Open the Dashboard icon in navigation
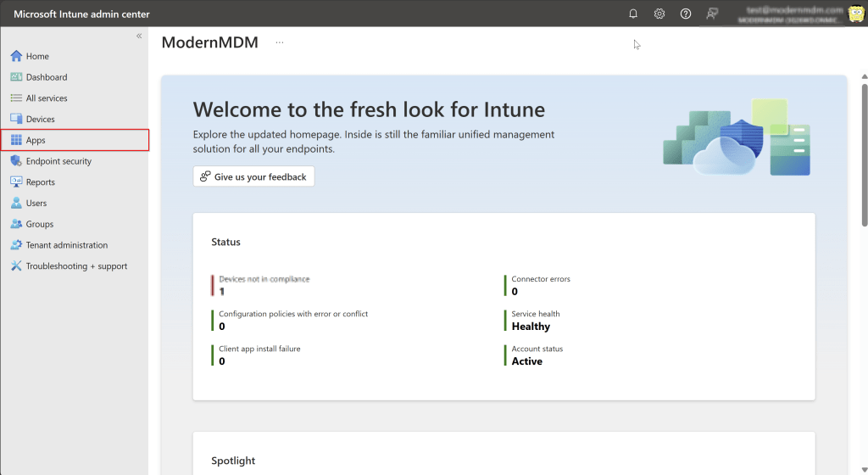 click(16, 77)
